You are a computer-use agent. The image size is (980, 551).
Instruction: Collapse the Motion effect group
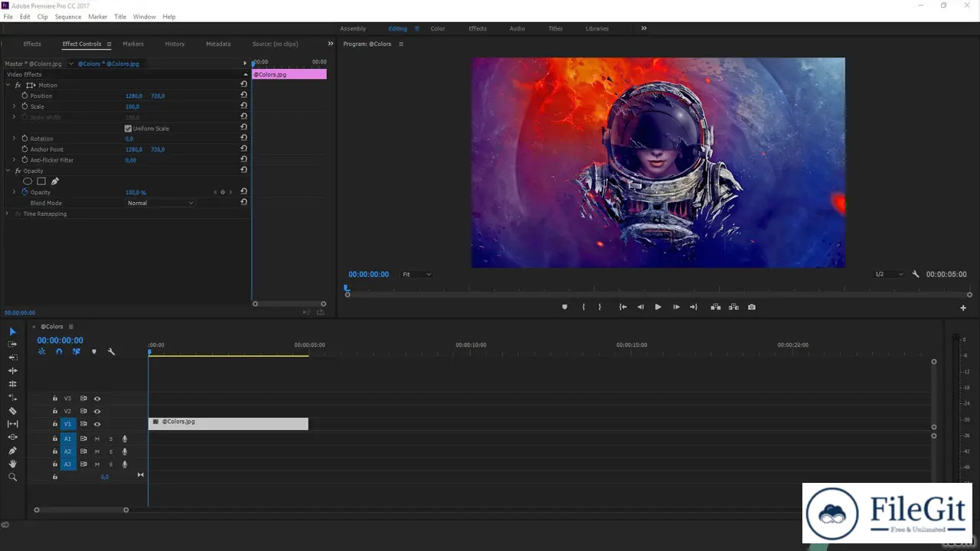click(8, 85)
